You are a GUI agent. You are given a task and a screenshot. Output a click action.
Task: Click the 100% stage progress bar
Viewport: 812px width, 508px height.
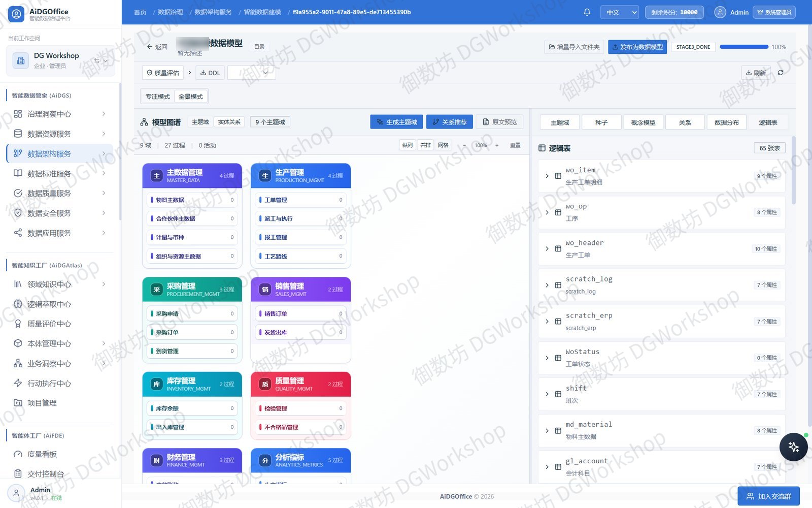744,47
